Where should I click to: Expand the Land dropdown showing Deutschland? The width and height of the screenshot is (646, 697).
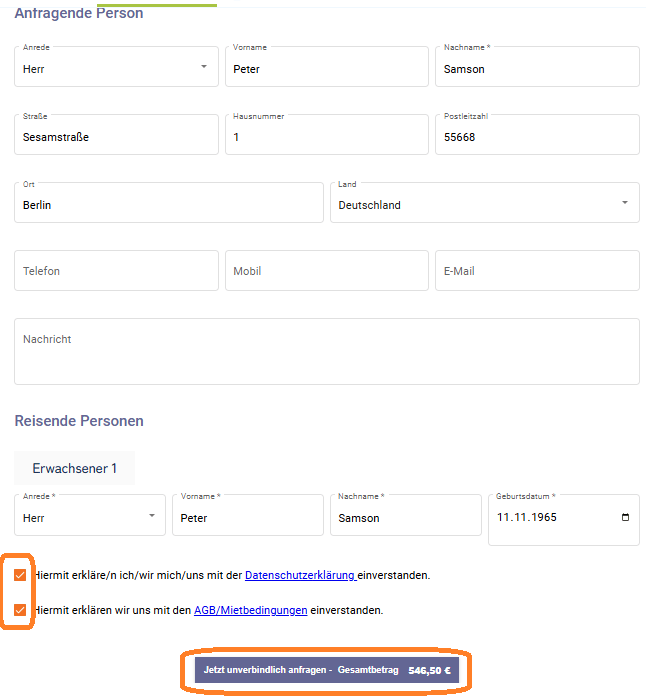485,202
